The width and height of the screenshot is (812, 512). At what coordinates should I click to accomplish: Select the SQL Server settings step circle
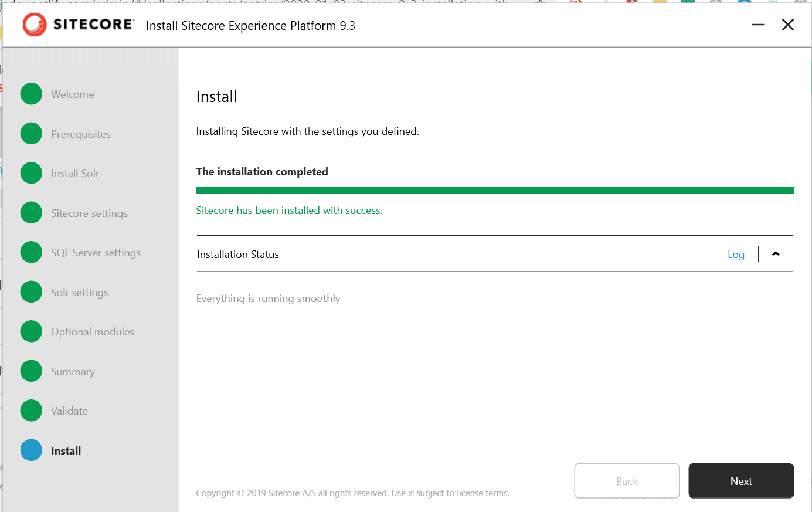(31, 252)
